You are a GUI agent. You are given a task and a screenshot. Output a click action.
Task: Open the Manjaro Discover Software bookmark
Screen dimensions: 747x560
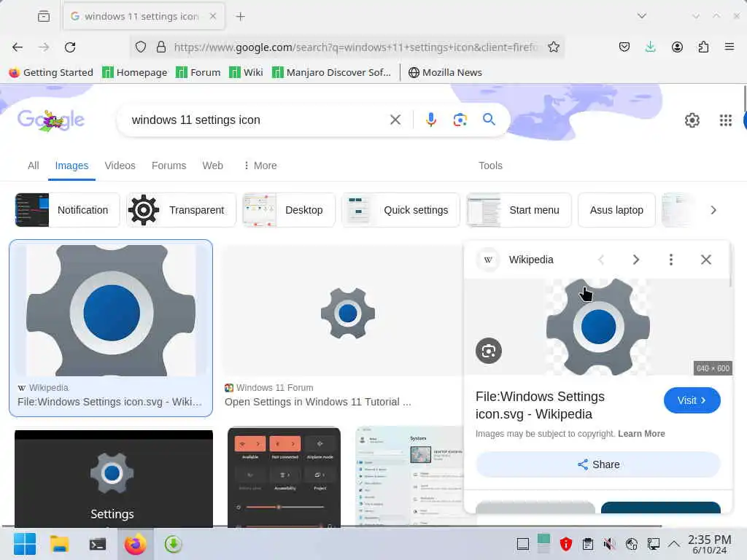(x=332, y=72)
